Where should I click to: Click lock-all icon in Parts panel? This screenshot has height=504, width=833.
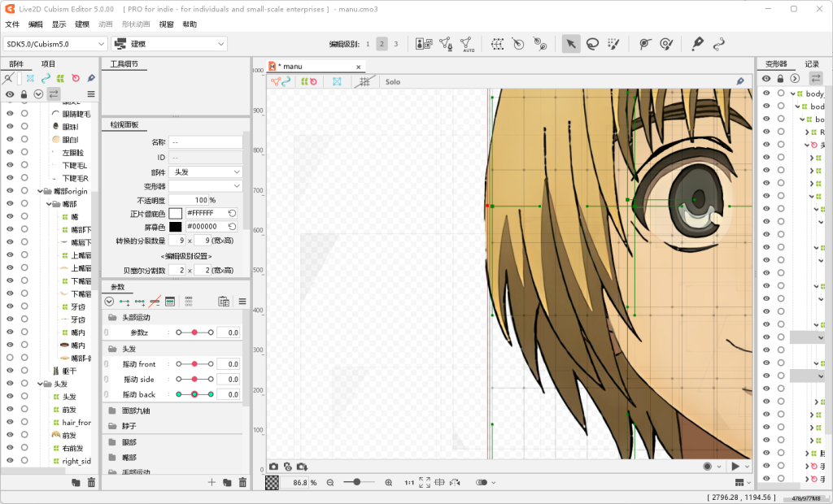[24, 94]
